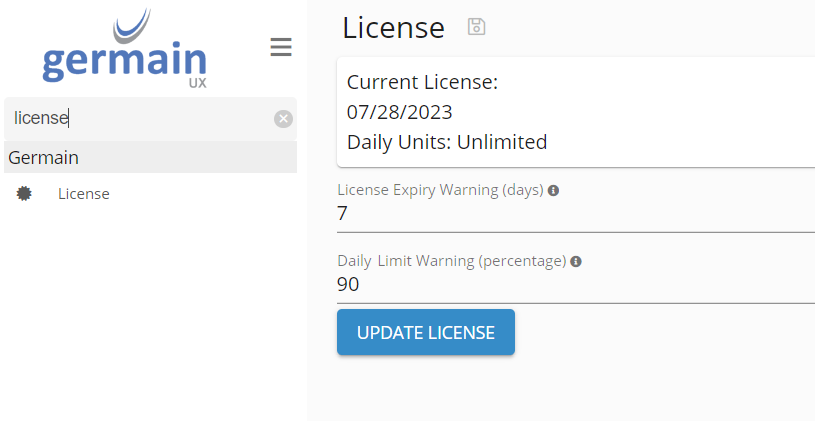This screenshot has height=421, width=815.
Task: Click the License Expiry Warning (days) label
Action: click(x=440, y=190)
